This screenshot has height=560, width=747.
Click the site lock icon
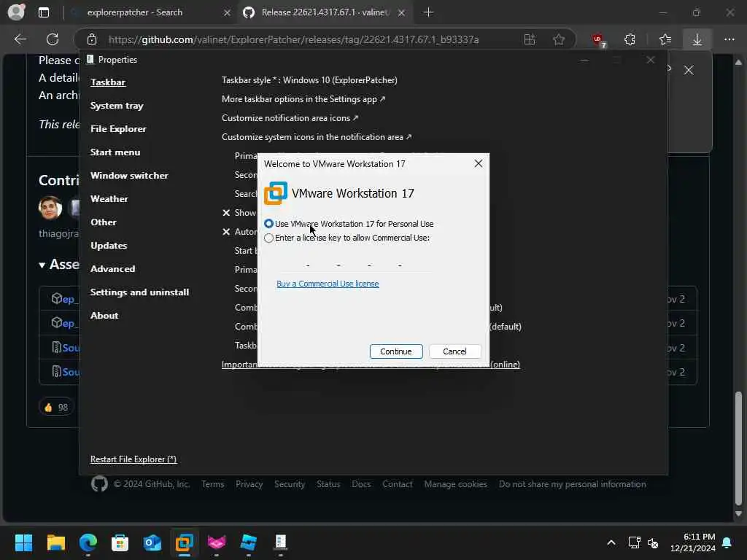point(92,39)
